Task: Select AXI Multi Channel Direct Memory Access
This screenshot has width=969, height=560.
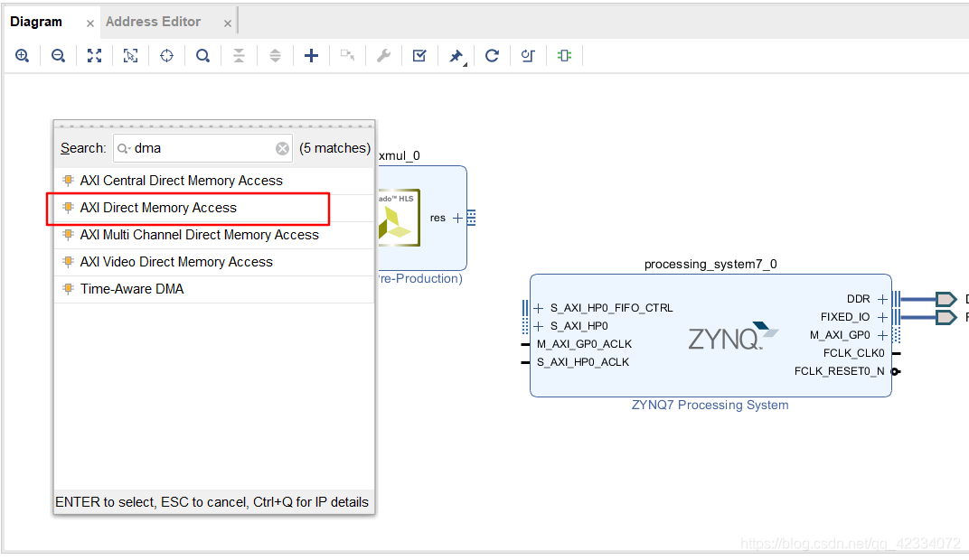Action: click(x=214, y=235)
